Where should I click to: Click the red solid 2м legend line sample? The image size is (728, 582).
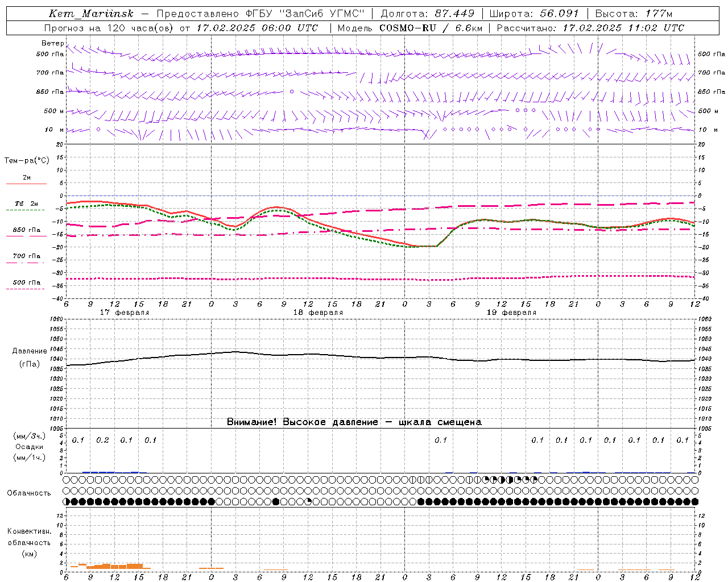pos(26,184)
